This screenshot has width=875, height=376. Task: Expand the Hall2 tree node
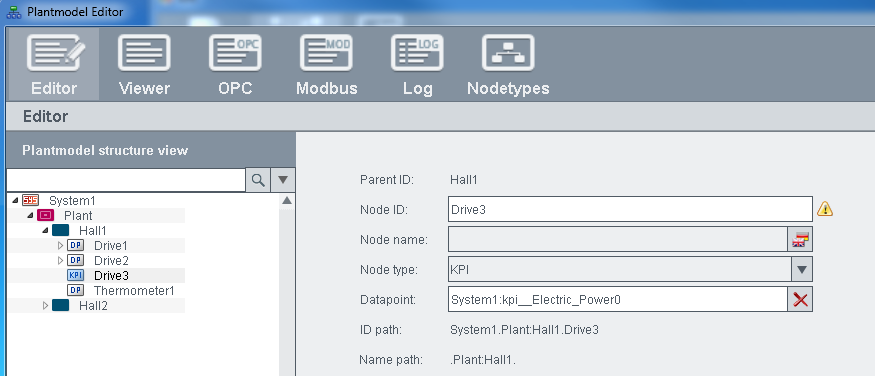pyautogui.click(x=46, y=306)
